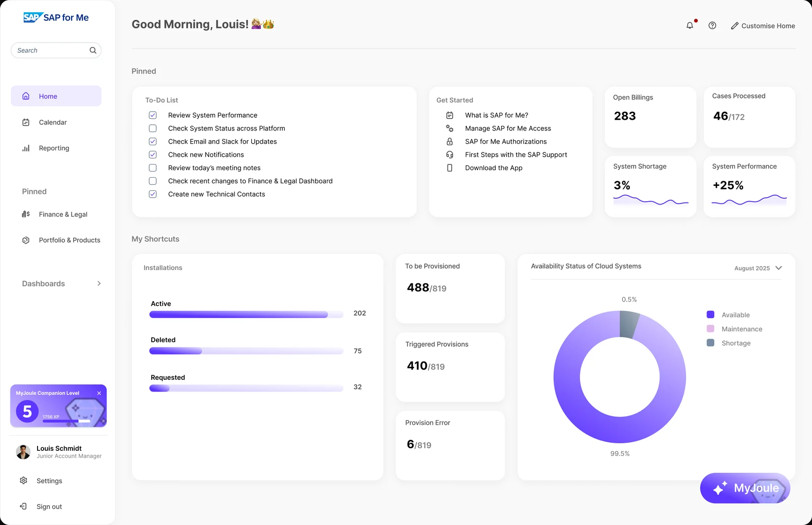Open the Cases Processed card
Image resolution: width=812 pixels, height=525 pixels.
(x=749, y=117)
